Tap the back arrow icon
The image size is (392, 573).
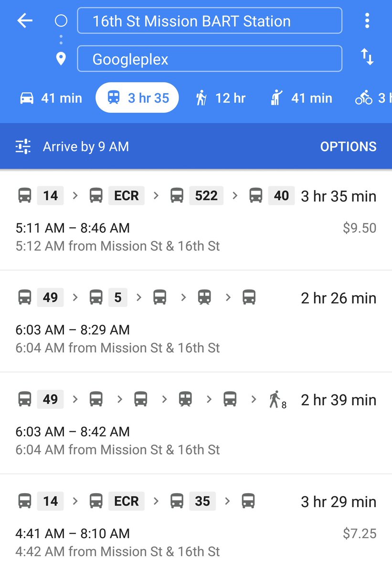coord(25,21)
